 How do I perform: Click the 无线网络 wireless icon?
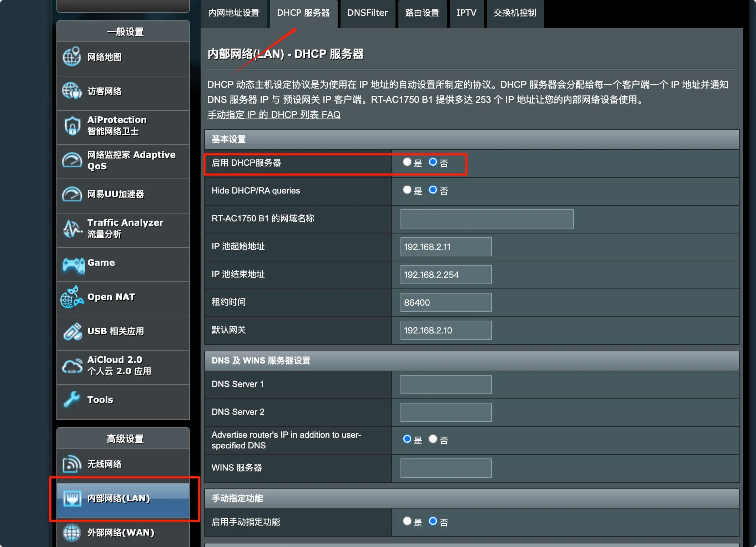[x=72, y=464]
